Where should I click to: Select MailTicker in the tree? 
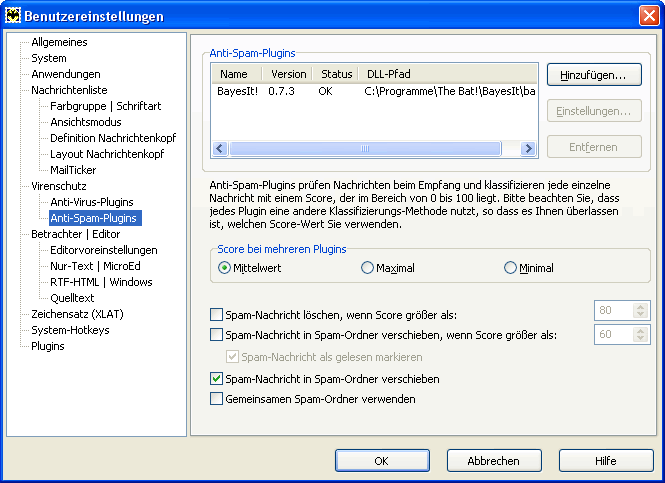coord(73,170)
